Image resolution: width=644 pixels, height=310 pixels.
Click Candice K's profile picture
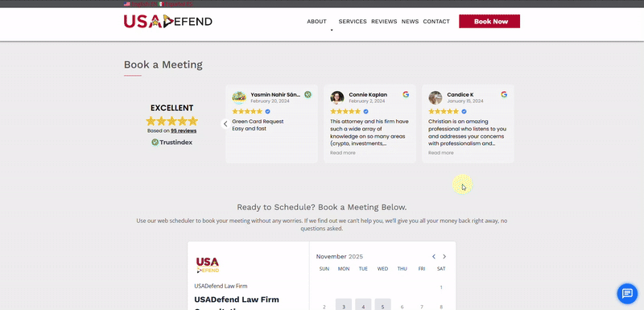pyautogui.click(x=436, y=97)
